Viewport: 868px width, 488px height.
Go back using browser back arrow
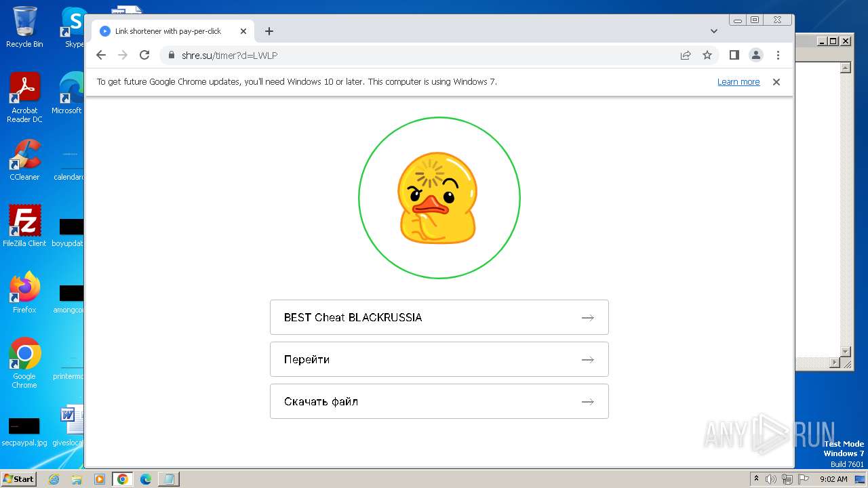click(x=101, y=55)
